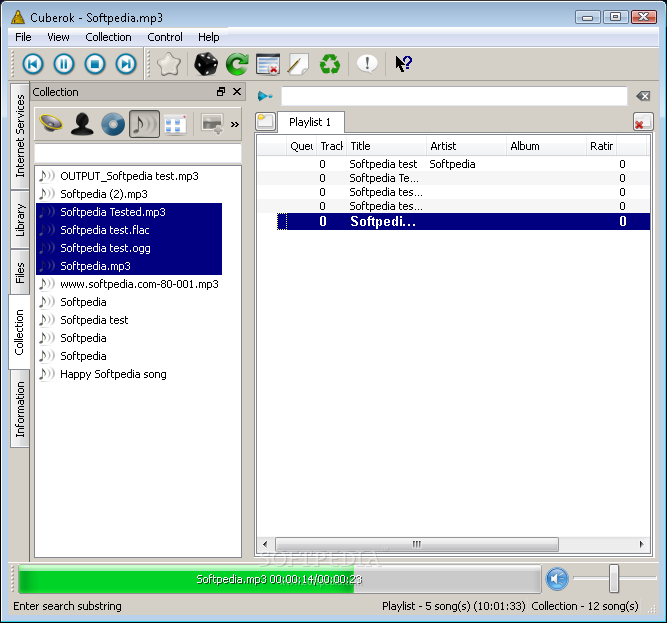This screenshot has width=667, height=623.
Task: Focus the playlist filter input field
Action: tap(454, 96)
